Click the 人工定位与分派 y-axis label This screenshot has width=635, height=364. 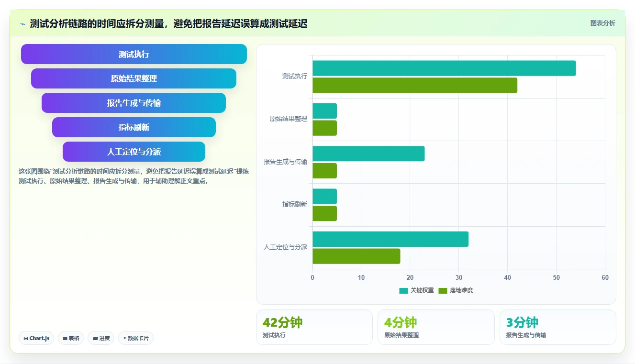point(285,247)
